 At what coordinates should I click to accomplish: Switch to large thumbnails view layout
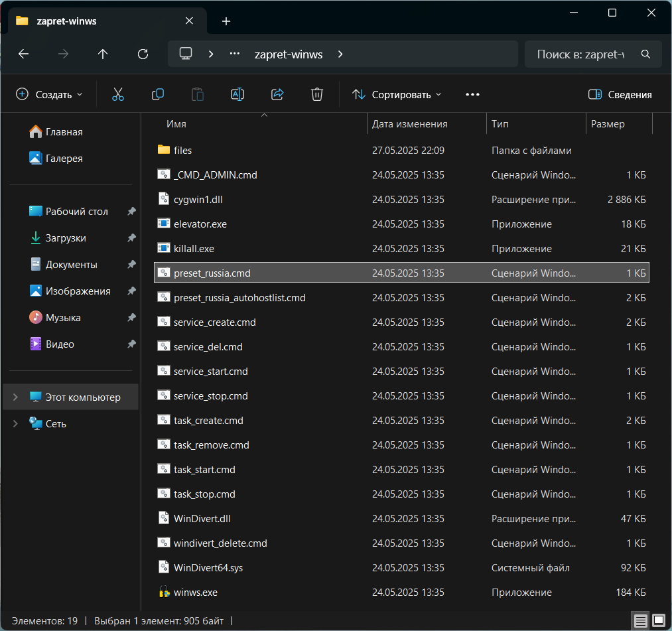click(x=658, y=621)
